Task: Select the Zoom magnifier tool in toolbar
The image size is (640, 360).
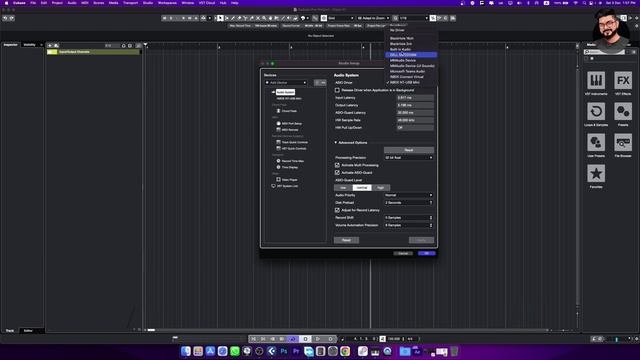Action: (264, 18)
